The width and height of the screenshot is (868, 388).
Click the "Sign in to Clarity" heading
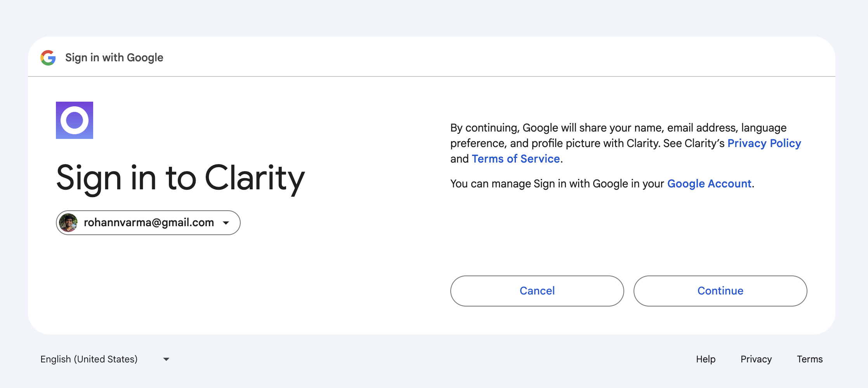tap(181, 178)
